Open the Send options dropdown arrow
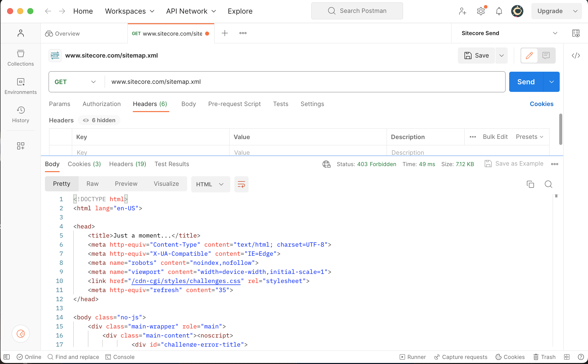The image size is (588, 364). (x=552, y=82)
